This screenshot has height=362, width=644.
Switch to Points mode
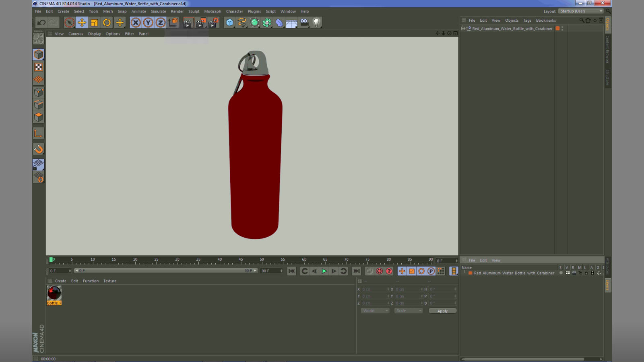point(38,92)
